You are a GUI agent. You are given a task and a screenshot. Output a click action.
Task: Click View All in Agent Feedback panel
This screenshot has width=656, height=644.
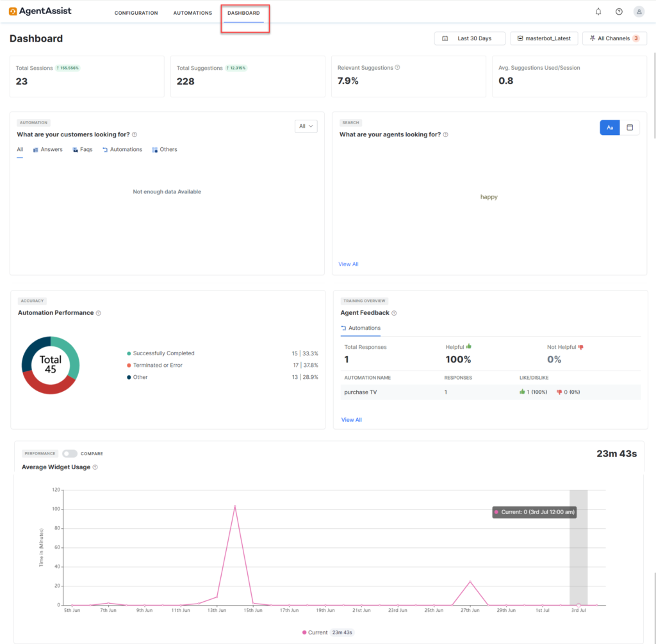(351, 419)
